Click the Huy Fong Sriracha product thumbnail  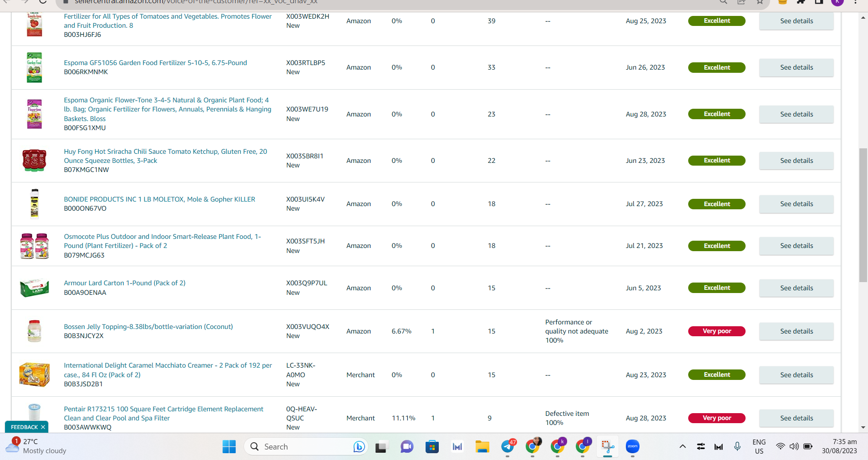(x=35, y=161)
